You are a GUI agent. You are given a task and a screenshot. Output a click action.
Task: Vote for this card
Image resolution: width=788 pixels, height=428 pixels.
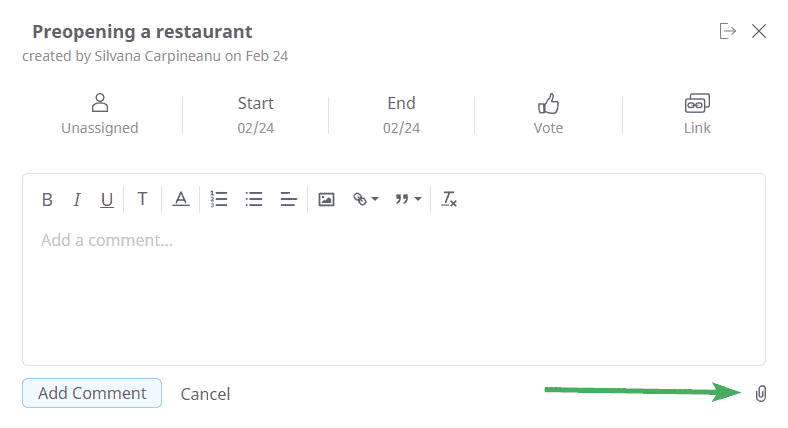click(x=548, y=114)
